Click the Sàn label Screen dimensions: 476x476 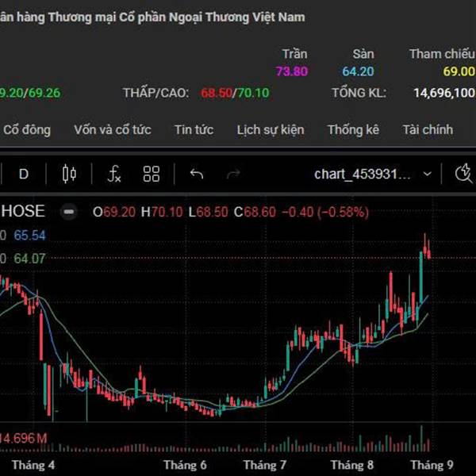363,54
